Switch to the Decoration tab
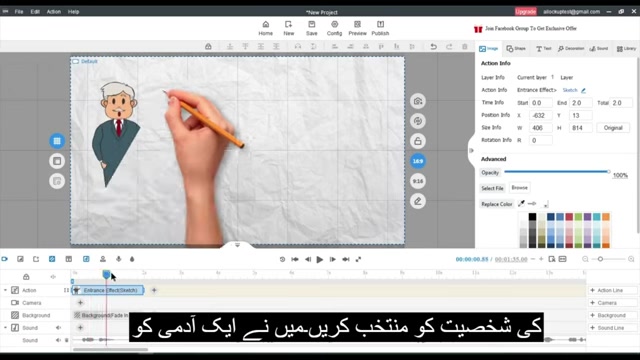 point(571,49)
